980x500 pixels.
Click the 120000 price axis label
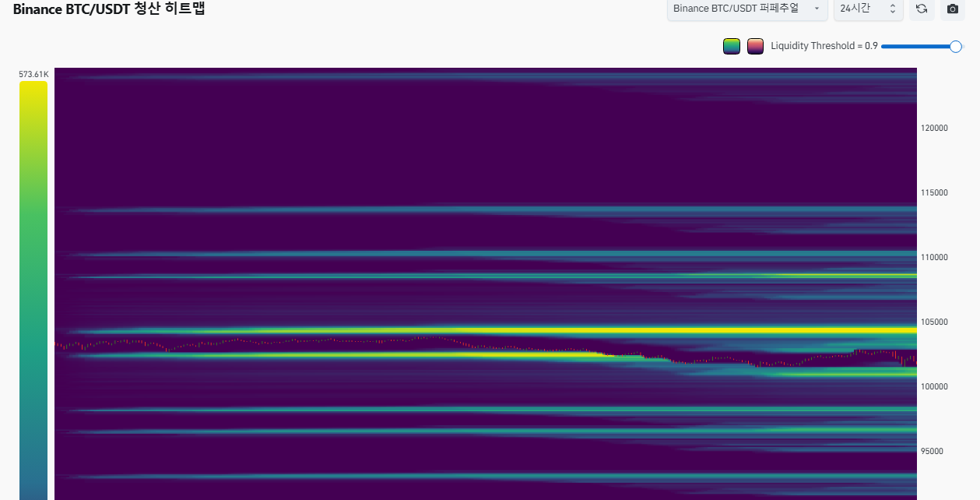coord(934,128)
